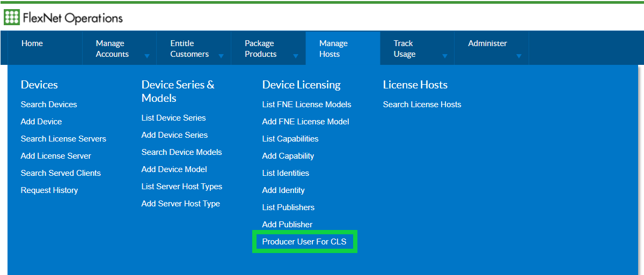Open Search Served Clients
The image size is (644, 275).
61,173
